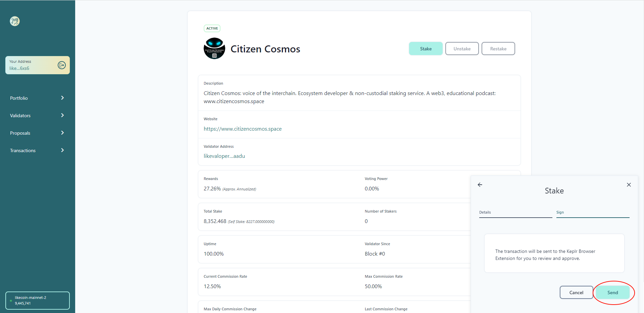Click the LikeCoin logo icon in the sidebar

pos(15,21)
